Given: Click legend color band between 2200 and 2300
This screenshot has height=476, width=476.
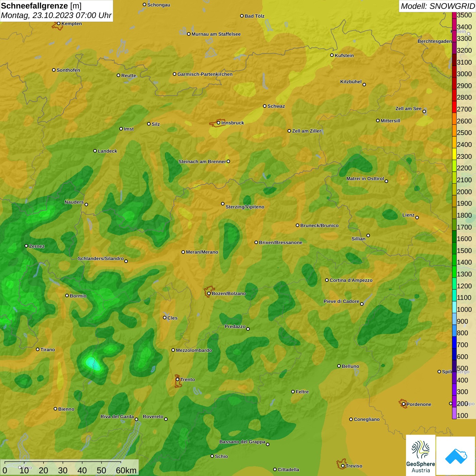Looking at the screenshot, I should 454,166.
